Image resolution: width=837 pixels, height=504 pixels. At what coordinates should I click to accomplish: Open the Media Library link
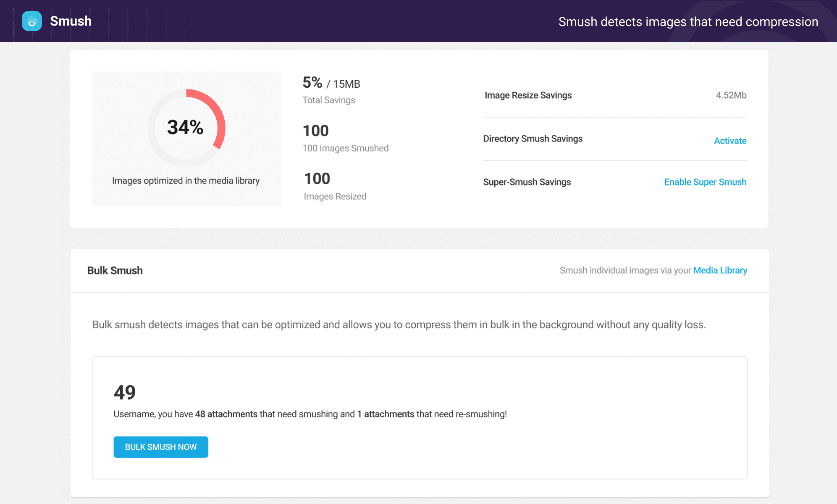pyautogui.click(x=720, y=270)
